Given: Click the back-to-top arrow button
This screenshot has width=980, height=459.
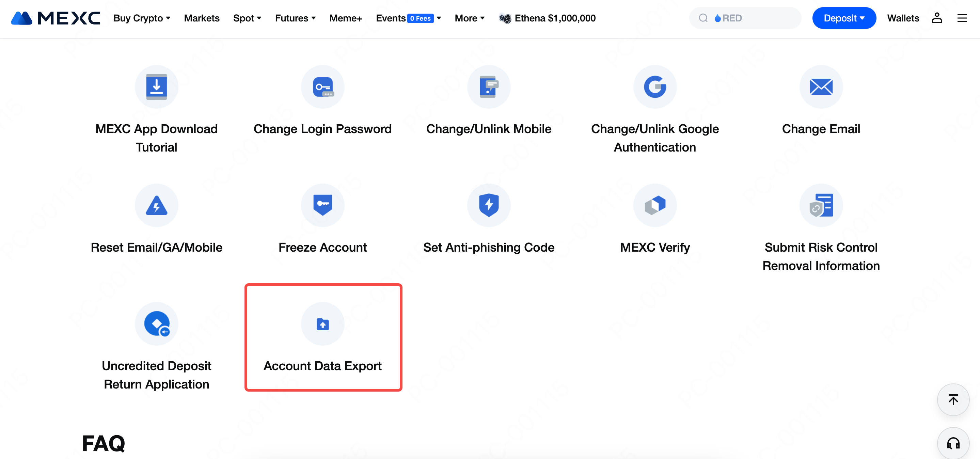Looking at the screenshot, I should click(x=953, y=400).
